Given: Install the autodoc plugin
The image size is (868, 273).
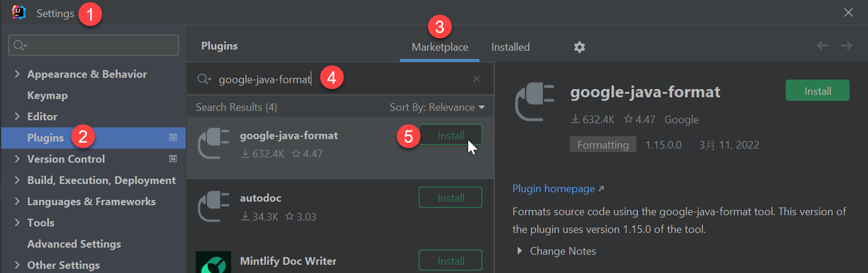Looking at the screenshot, I should [x=451, y=198].
